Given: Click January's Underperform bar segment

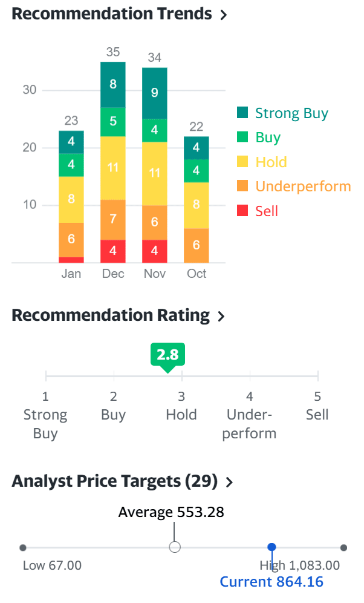Looking at the screenshot, I should (71, 239).
